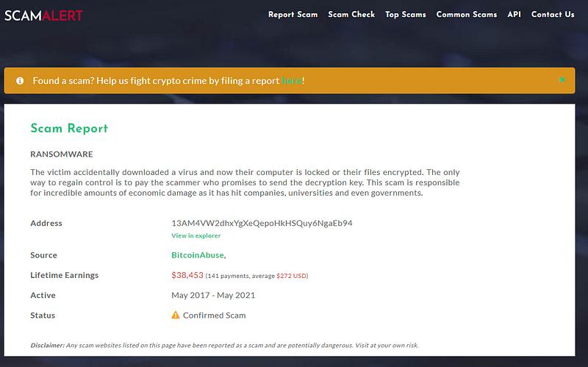Screen dimensions: 588x367
Task: Open the Report Scam menu item
Action: click(293, 15)
